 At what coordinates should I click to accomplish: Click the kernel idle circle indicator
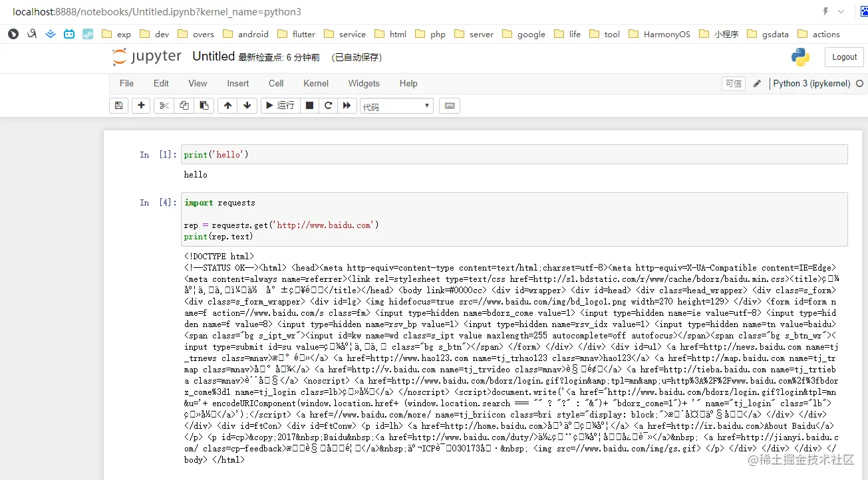tap(859, 84)
